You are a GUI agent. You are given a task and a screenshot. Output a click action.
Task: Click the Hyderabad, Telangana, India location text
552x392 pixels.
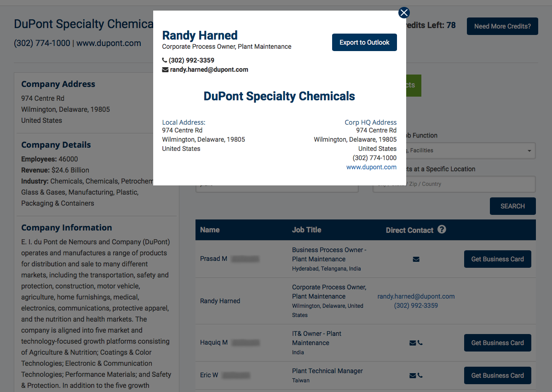click(327, 269)
